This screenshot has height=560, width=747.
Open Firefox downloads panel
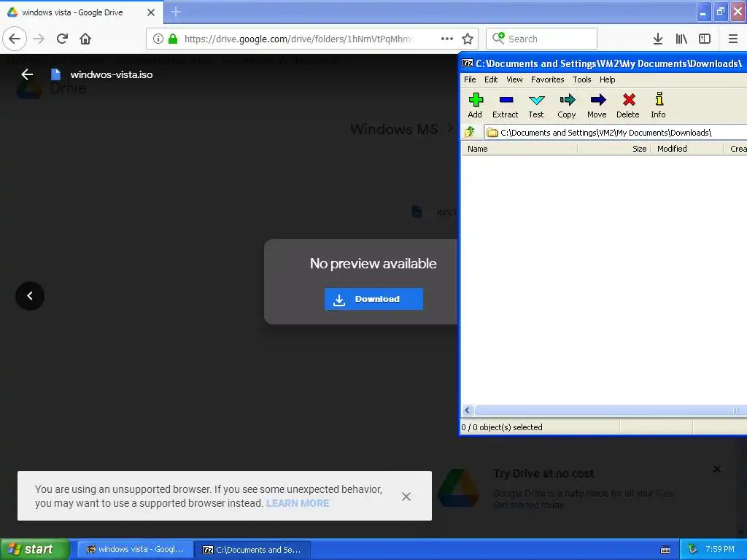[658, 39]
